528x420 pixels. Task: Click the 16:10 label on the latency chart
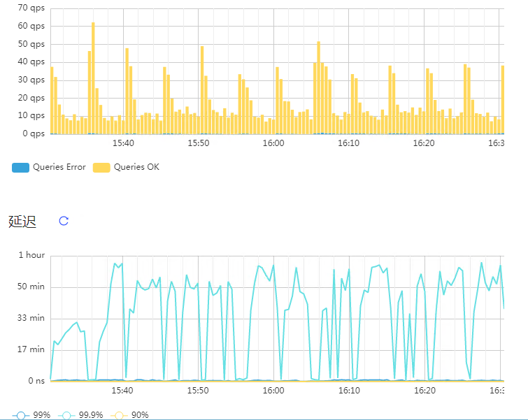(349, 391)
